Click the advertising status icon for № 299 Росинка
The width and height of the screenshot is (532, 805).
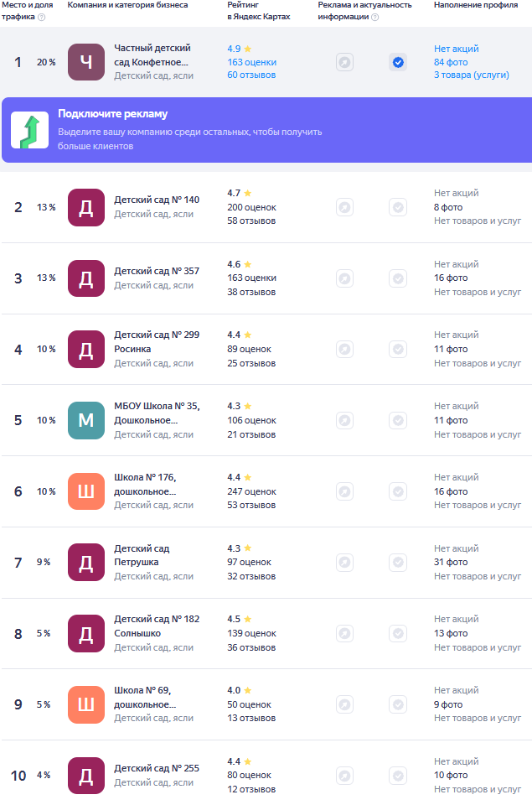coord(344,349)
